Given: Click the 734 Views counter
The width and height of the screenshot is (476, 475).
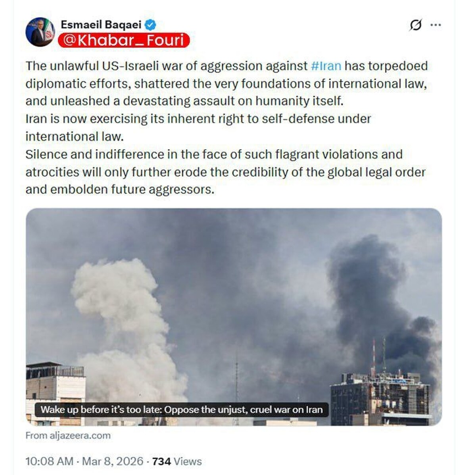Looking at the screenshot, I should pyautogui.click(x=177, y=461).
